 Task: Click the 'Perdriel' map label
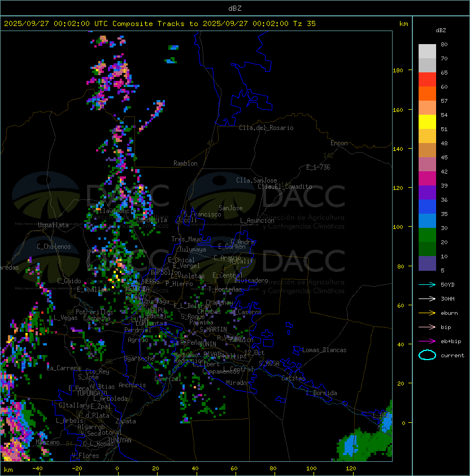pyautogui.click(x=138, y=330)
